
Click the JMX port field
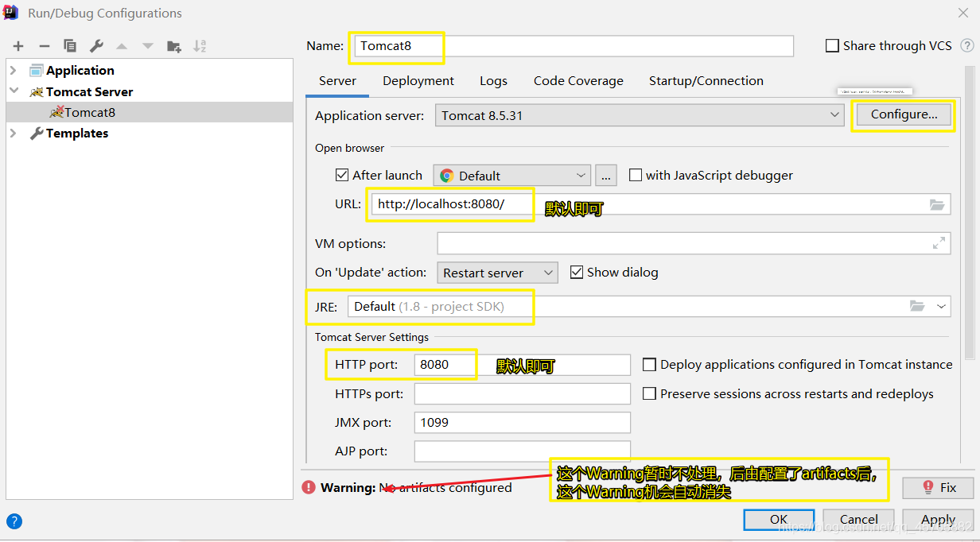[523, 422]
